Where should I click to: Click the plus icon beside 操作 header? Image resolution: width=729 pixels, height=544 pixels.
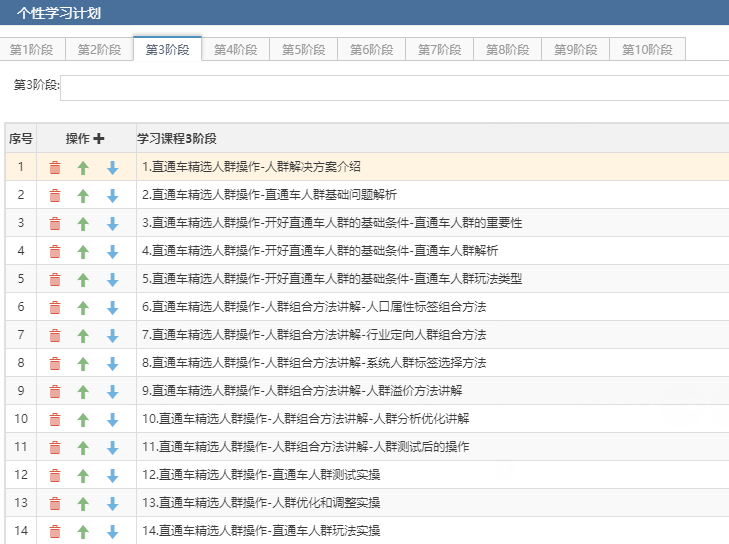[99, 139]
